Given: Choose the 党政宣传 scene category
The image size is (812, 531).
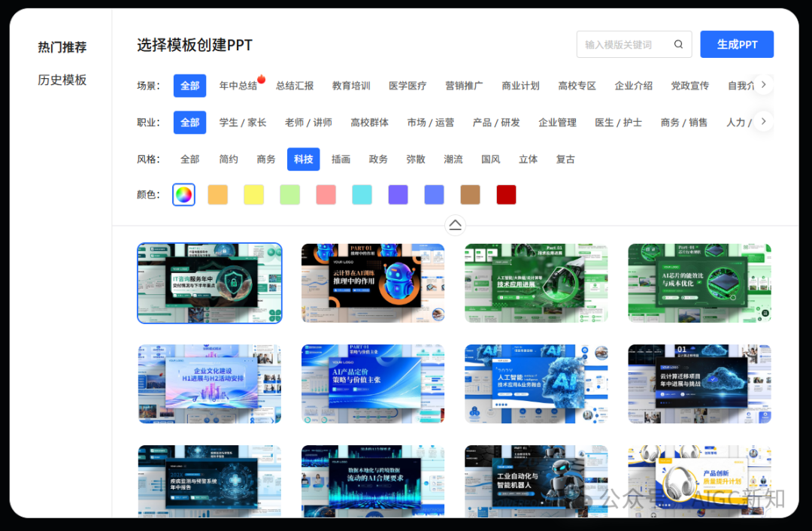Looking at the screenshot, I should point(689,85).
